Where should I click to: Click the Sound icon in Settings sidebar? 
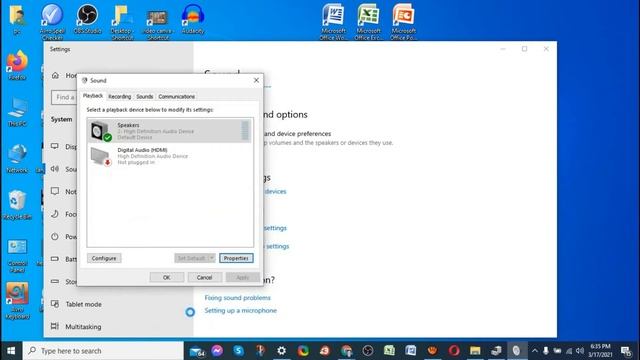[55, 169]
